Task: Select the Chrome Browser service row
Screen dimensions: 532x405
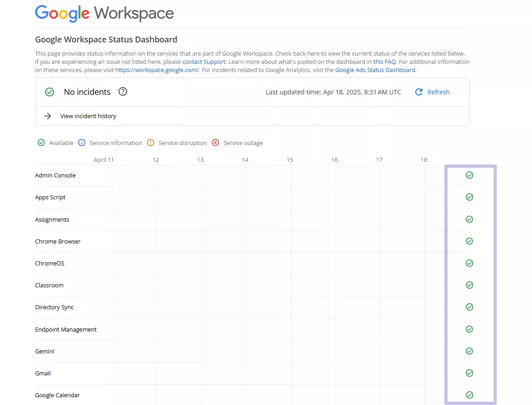Action: (57, 241)
